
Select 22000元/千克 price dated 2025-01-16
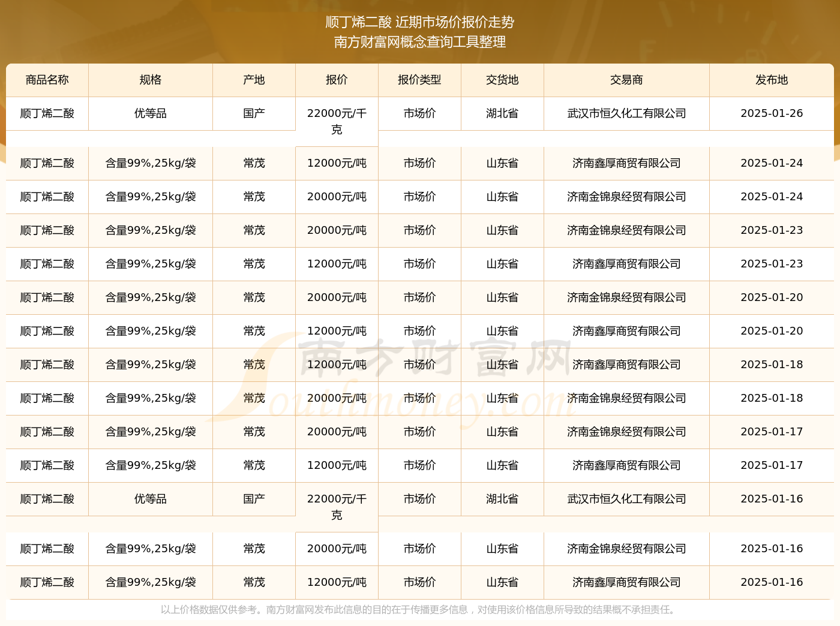(x=337, y=507)
